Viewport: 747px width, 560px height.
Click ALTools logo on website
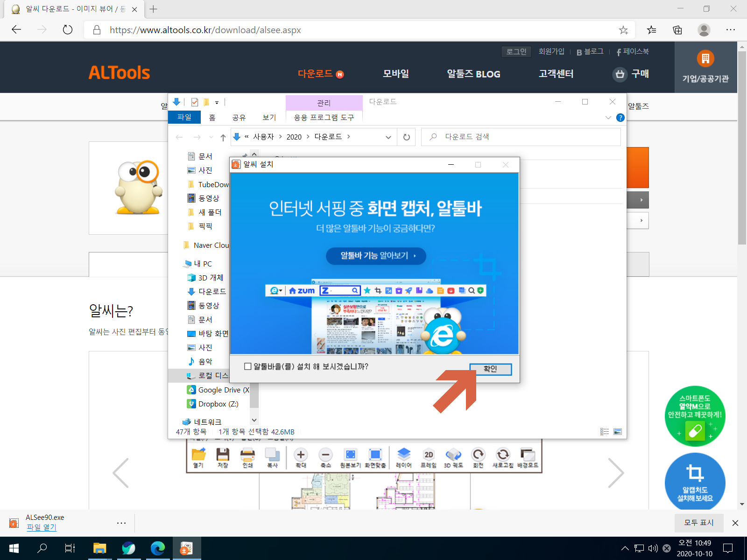(120, 73)
